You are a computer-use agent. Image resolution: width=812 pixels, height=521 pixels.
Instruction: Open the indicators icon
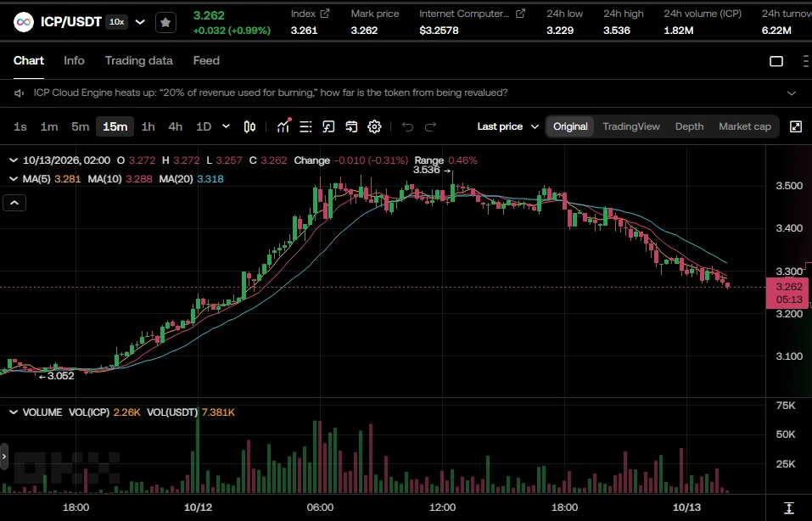coord(283,126)
